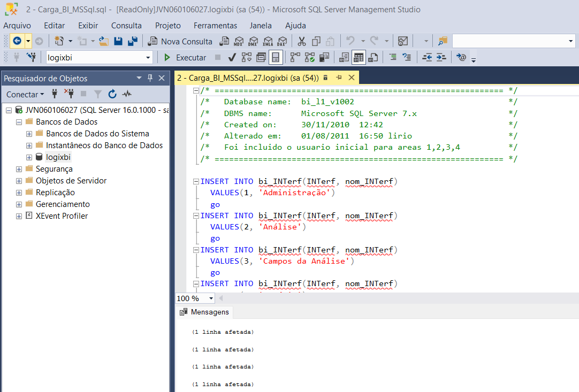Open the Activity Monitor icon

(x=403, y=41)
